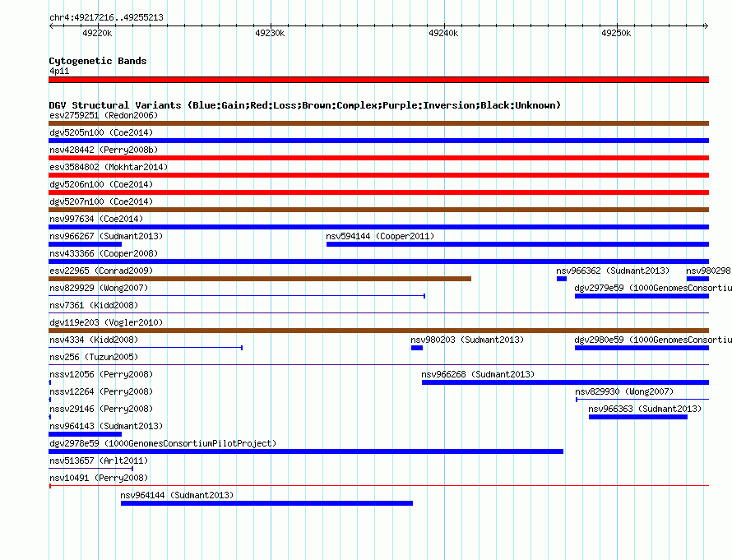Open variant nssv29146 (Perry2008)

[x=101, y=409]
